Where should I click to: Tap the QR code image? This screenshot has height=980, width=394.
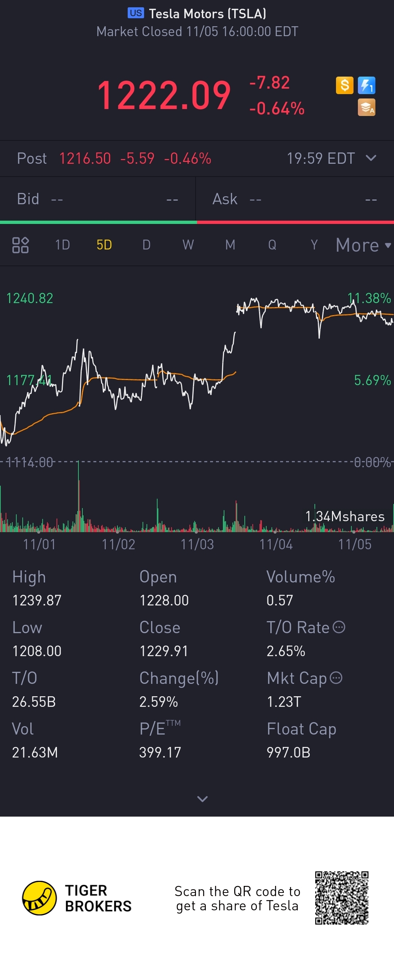click(x=342, y=898)
